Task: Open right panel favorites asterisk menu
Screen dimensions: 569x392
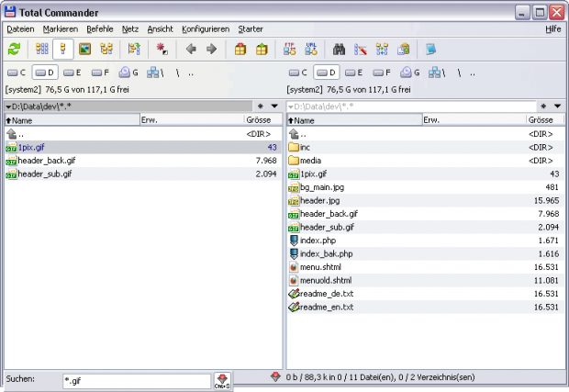Action: click(543, 106)
